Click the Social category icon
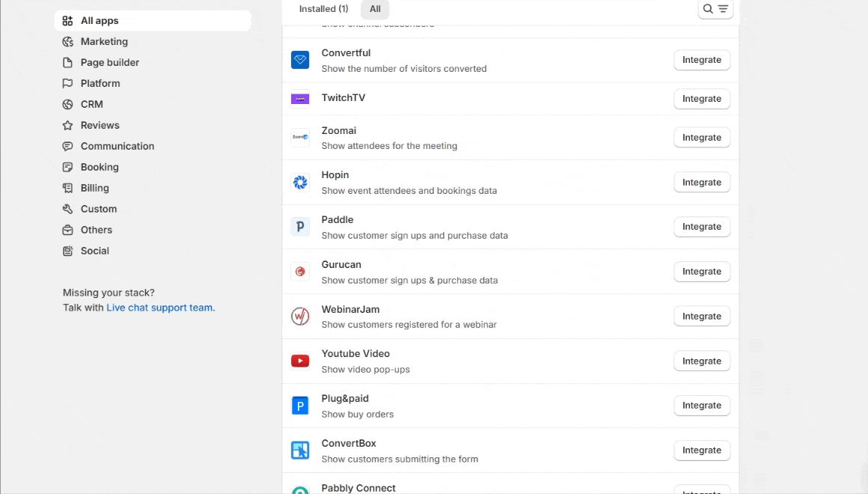Screen dimensions: 868x494 [x=67, y=251]
